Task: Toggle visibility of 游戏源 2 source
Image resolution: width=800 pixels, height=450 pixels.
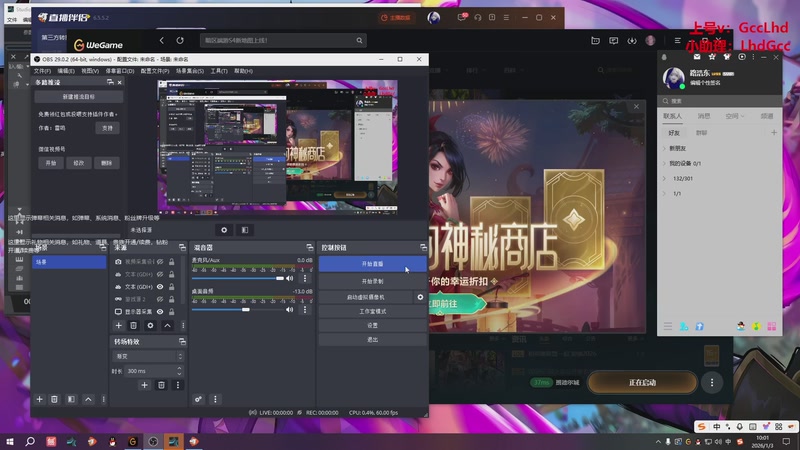Action: tap(160, 299)
